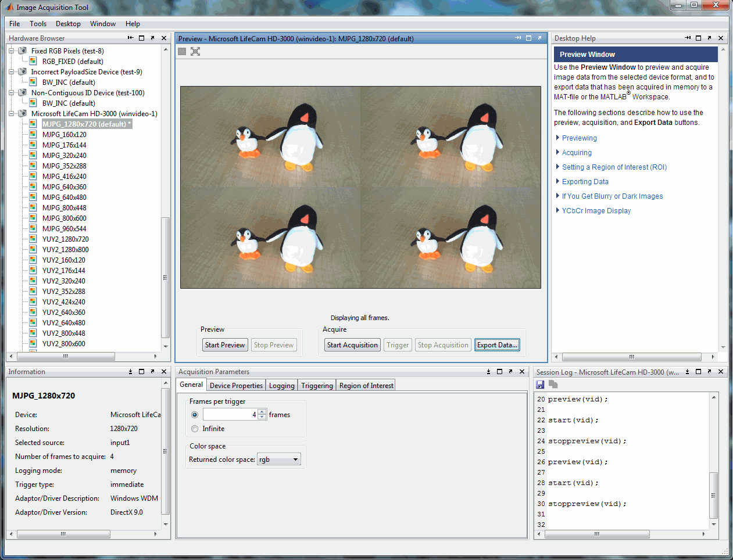733x560 pixels.
Task: Click the gray stop square in Preview toolbar
Action: coord(182,51)
